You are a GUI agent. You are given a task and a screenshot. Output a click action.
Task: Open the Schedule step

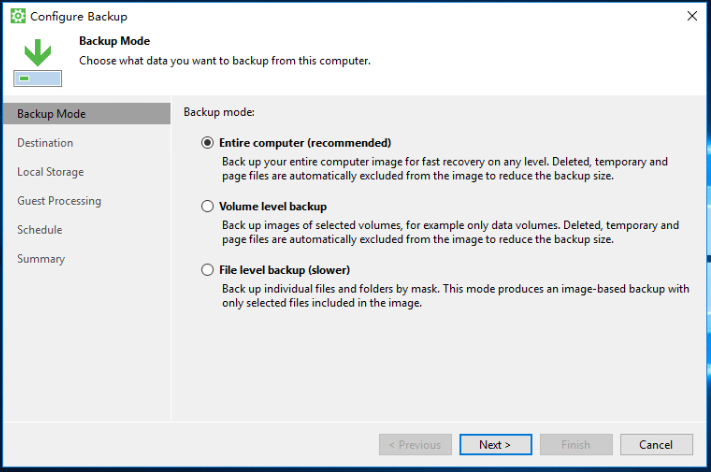point(39,230)
